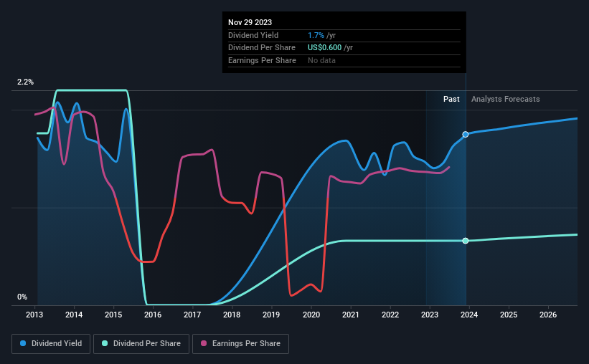Click the 2025 x-axis label
Viewport: 589px width, 364px height.
coord(509,315)
